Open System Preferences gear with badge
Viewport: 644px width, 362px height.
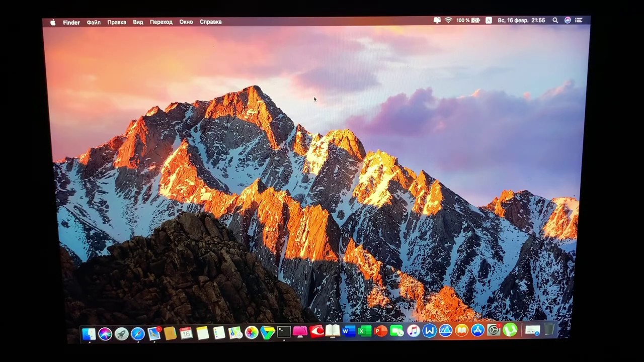click(x=494, y=330)
